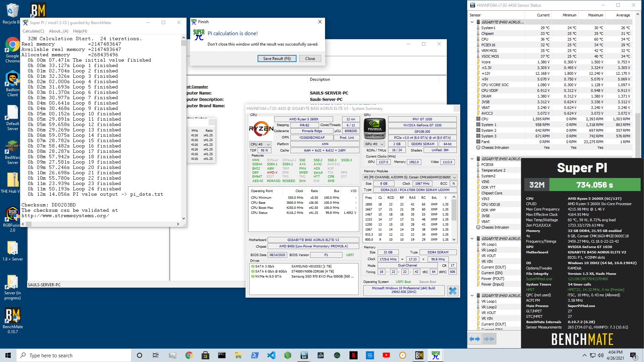The image size is (644, 362).
Task: Click the AMD Ryzen 5 2600X name field
Action: click(x=304, y=119)
